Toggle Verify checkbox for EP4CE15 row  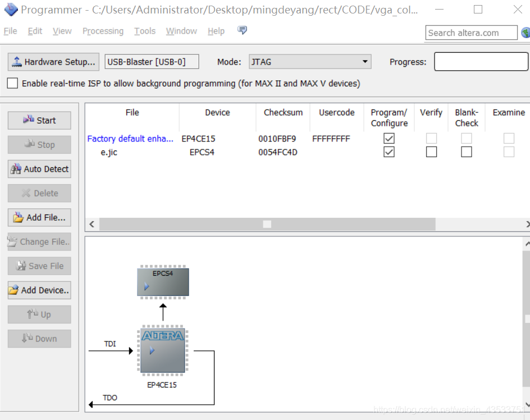pos(431,138)
